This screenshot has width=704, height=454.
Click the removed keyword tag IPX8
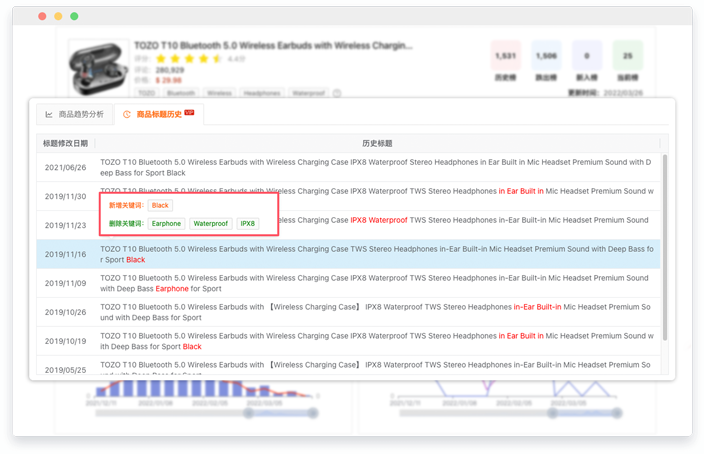[247, 224]
